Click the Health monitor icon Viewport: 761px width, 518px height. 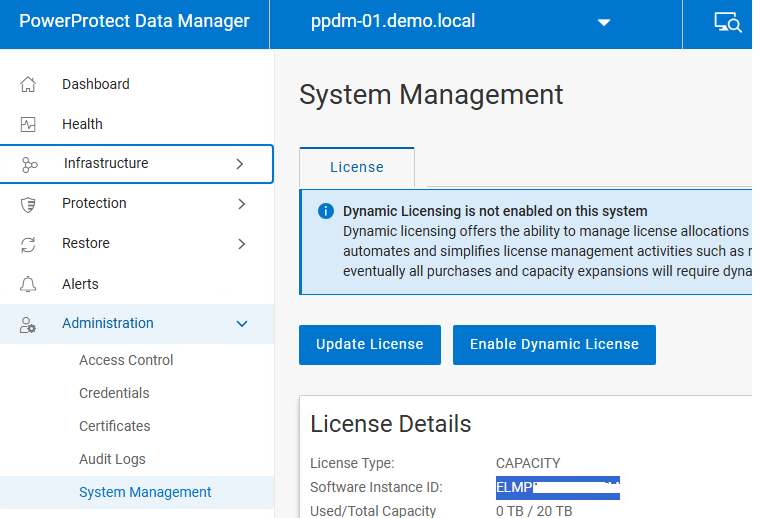coord(28,124)
